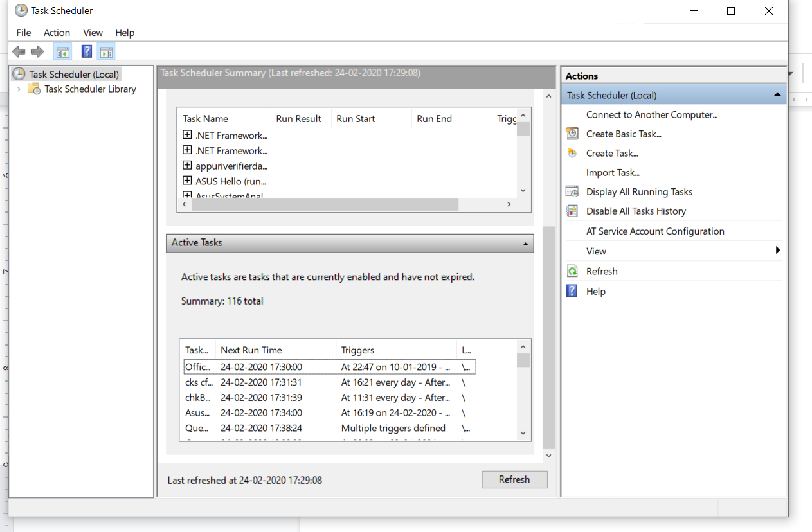The width and height of the screenshot is (812, 532).
Task: Open the View submenu in Actions pane
Action: [596, 251]
